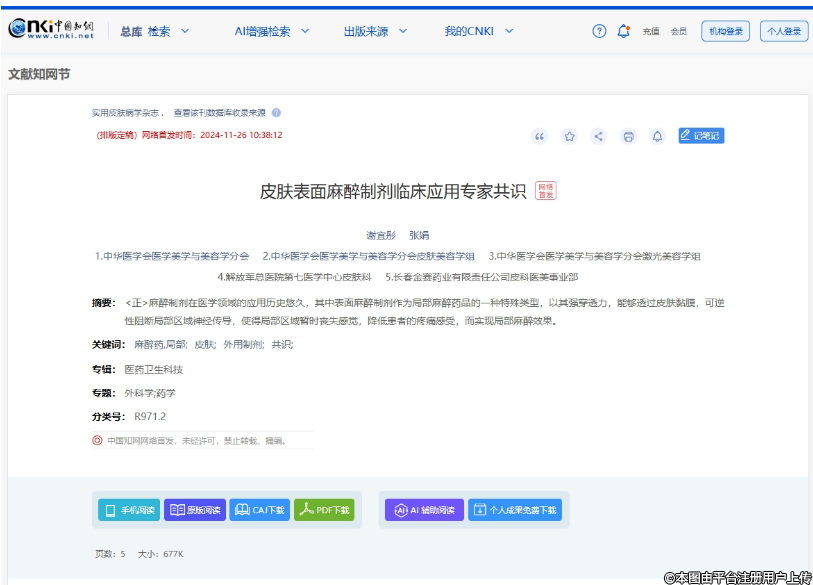Click the share icon
The image size is (813, 585).
pos(598,136)
